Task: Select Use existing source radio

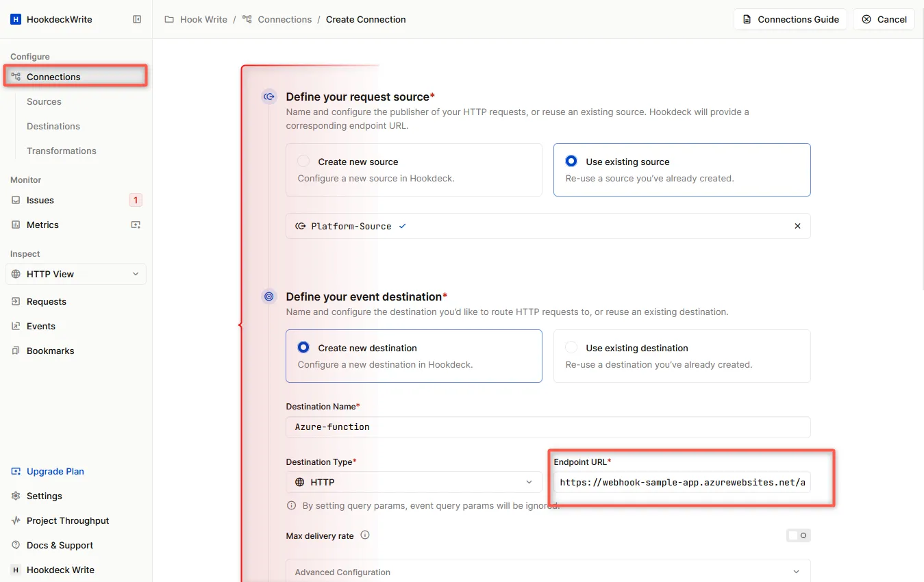Action: tap(571, 162)
